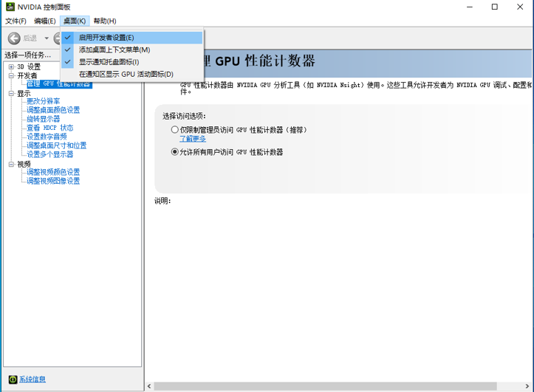The height and width of the screenshot is (392, 534).
Task: Collapse the 视频 tree node
Action: pyautogui.click(x=11, y=165)
